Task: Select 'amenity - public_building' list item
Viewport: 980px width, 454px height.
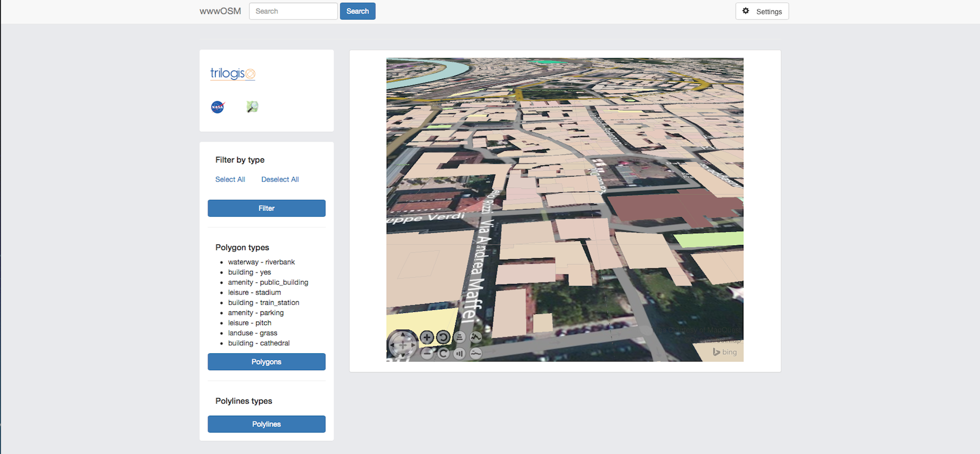Action: click(x=268, y=282)
